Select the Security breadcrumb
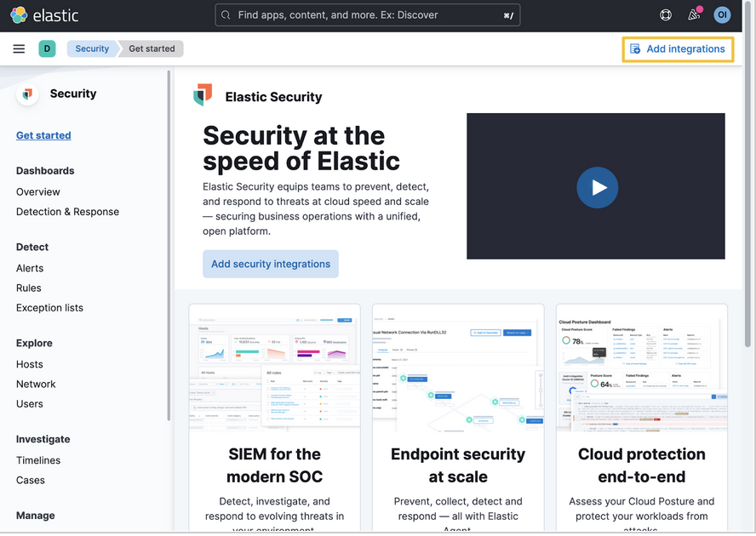Image resolution: width=756 pixels, height=536 pixels. tap(91, 48)
